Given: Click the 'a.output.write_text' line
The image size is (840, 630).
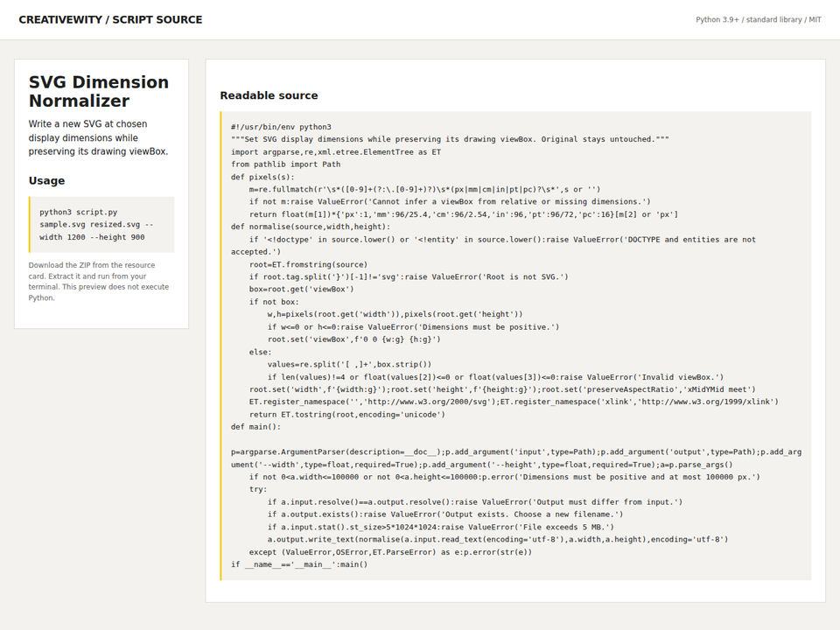Looking at the screenshot, I should coord(498,540).
